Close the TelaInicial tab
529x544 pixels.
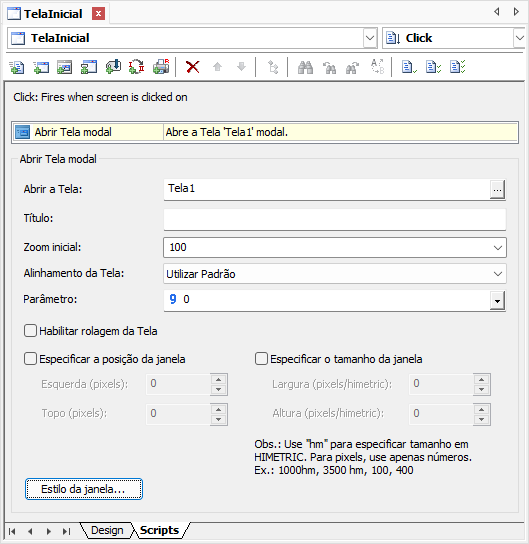tap(99, 14)
